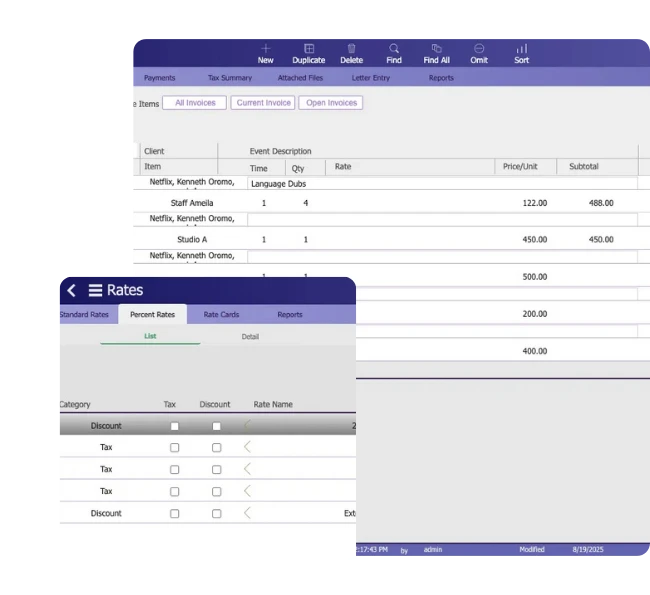Open detail arrow in third Tax row

click(247, 491)
